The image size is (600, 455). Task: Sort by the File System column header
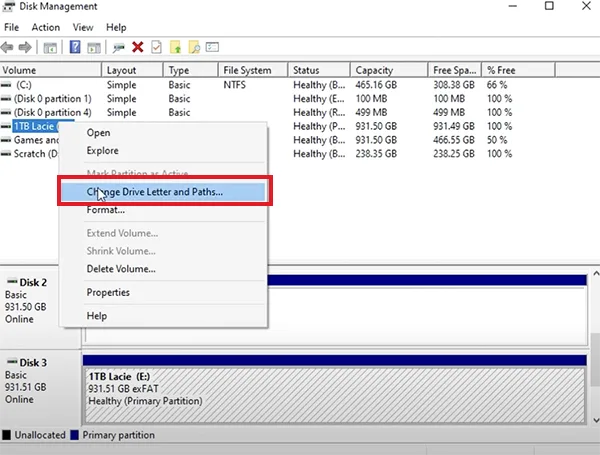253,70
